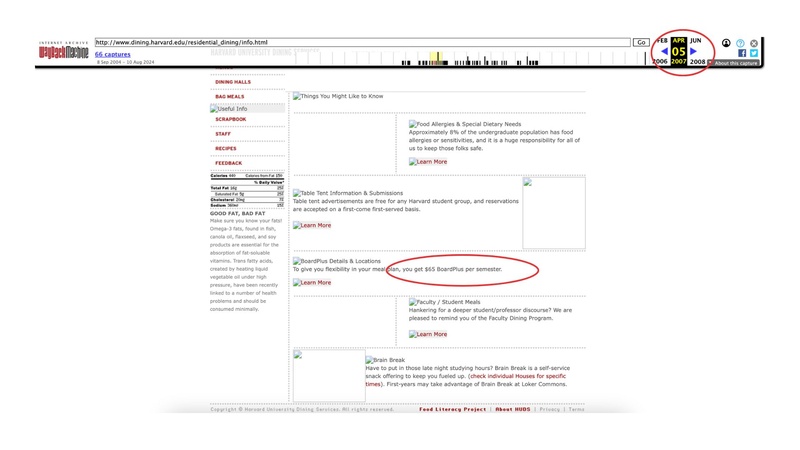Viewport: 800px width, 450px height.
Task: Select 2006 in the capture year navigator
Action: (x=660, y=62)
